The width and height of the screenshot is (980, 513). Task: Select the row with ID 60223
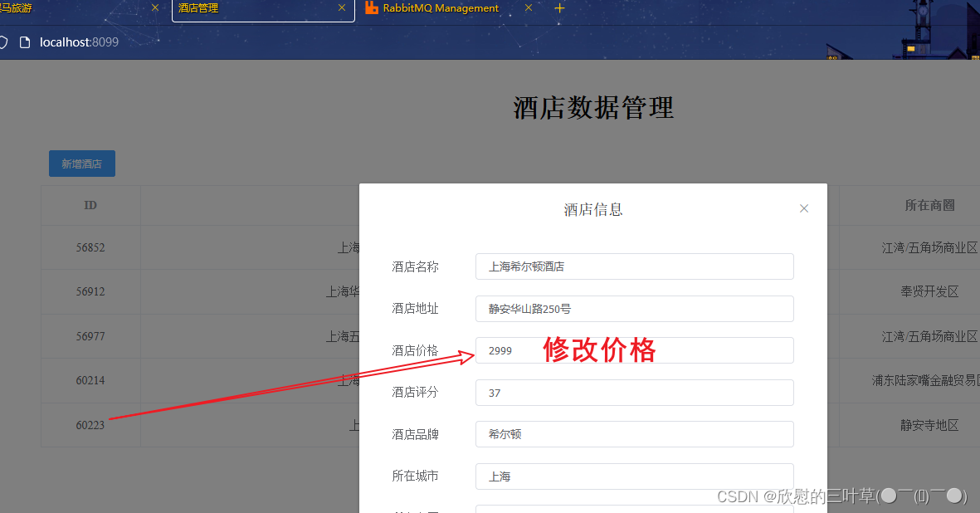click(90, 425)
